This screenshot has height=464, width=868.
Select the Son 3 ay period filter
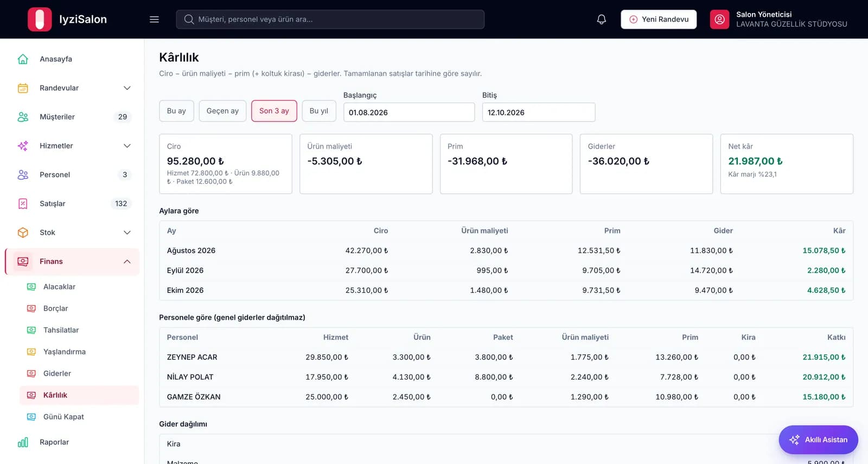pyautogui.click(x=274, y=111)
